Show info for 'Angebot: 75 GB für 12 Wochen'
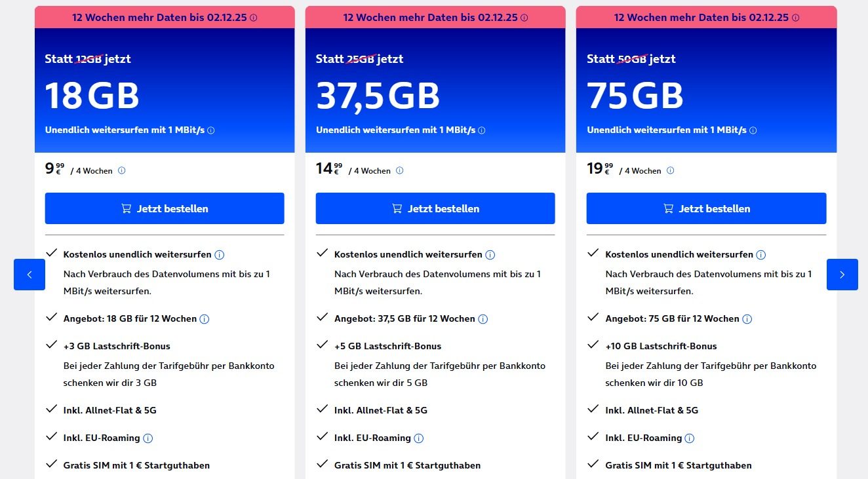This screenshot has height=479, width=868. point(747,319)
